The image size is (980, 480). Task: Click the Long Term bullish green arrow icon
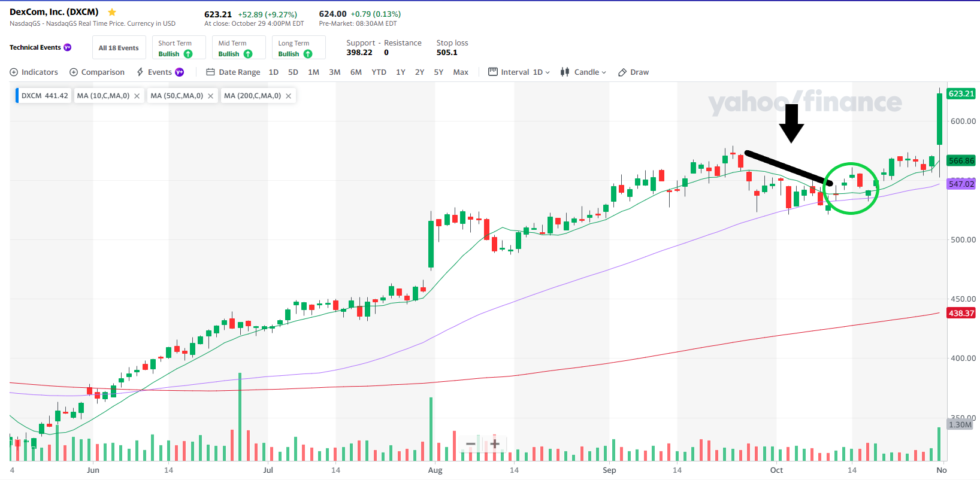(x=308, y=54)
